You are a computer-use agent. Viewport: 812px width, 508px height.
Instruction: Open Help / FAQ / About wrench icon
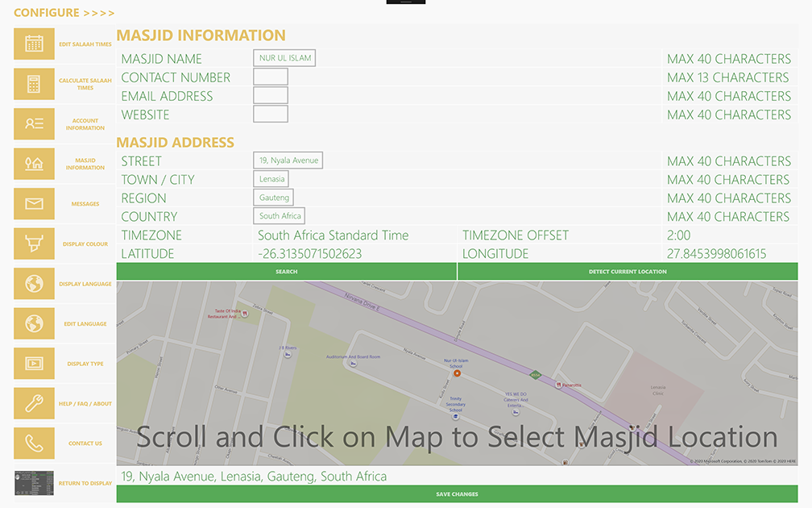pyautogui.click(x=34, y=403)
